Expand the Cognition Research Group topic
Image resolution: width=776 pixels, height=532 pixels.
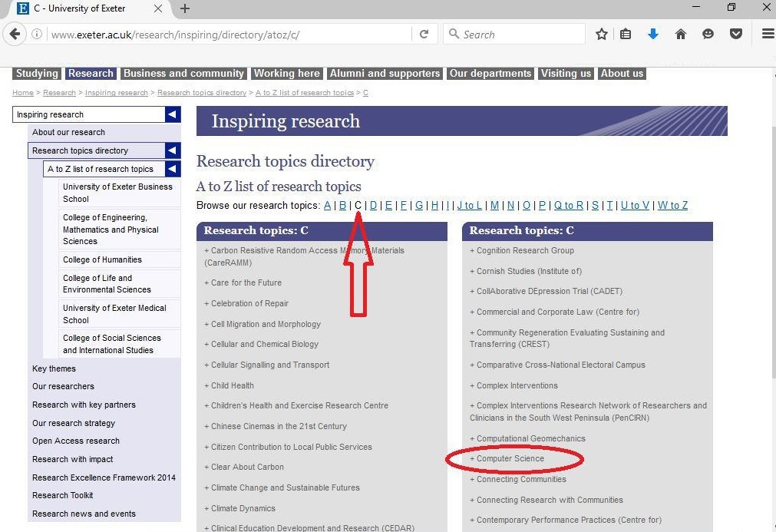pos(522,250)
